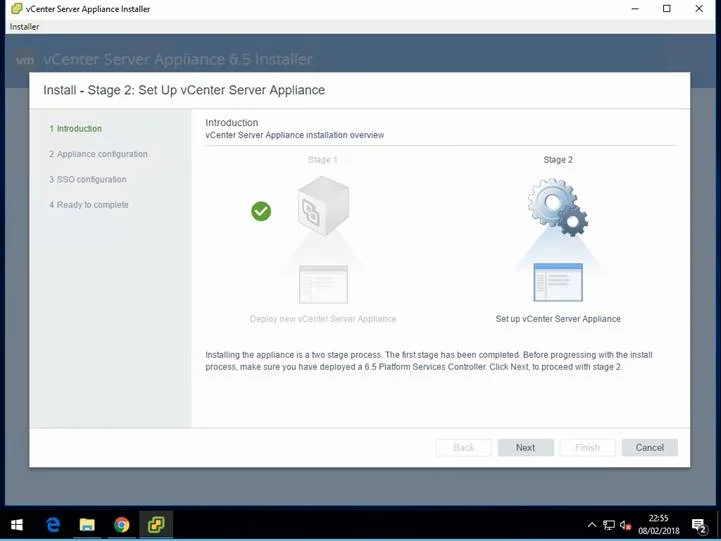Click the network tray icon
The image size is (721, 541).
pyautogui.click(x=609, y=525)
